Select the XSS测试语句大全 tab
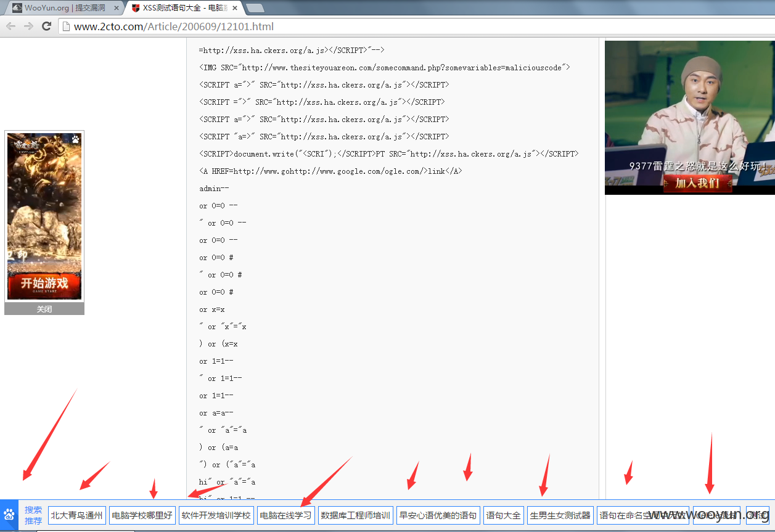Screen dimensions: 775x532 coord(184,8)
